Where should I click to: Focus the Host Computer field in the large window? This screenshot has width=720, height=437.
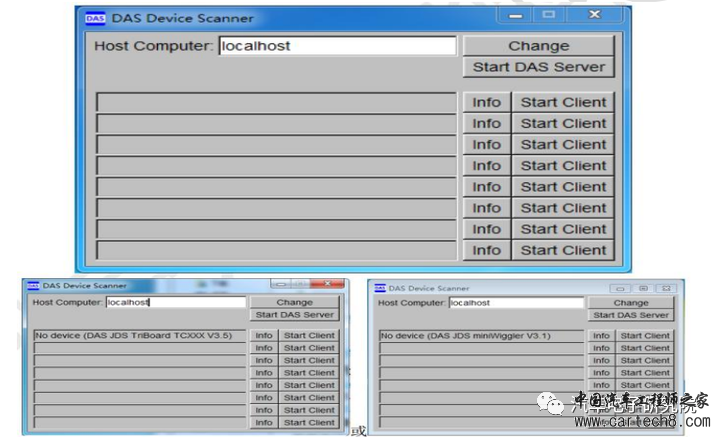(x=338, y=46)
